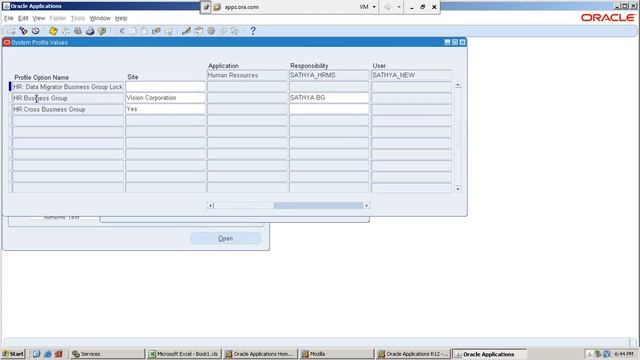This screenshot has height=360, width=640.
Task: Click the Window Help question mark icon
Action: [x=253, y=31]
